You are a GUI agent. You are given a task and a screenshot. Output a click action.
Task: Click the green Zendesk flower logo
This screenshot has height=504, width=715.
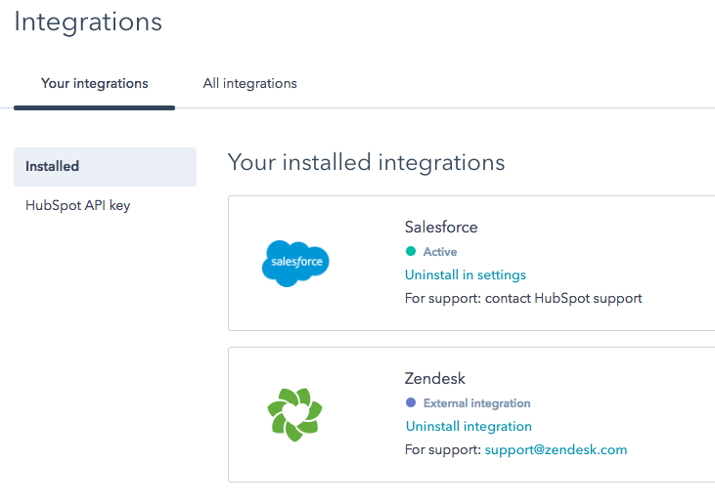click(x=295, y=414)
